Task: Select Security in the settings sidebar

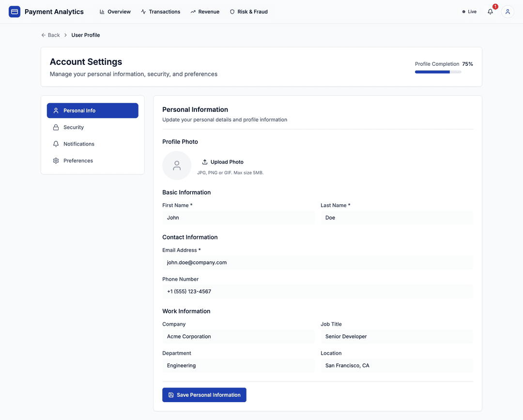Action: (74, 127)
